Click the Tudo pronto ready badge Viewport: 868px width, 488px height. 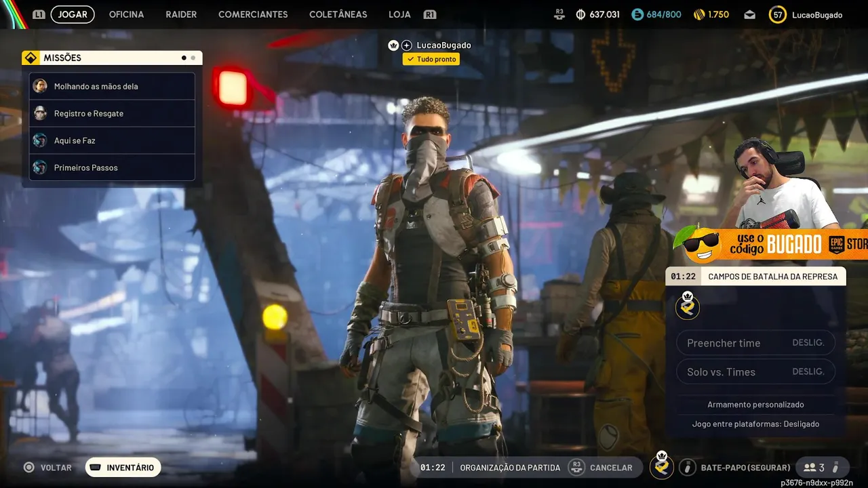pos(431,59)
